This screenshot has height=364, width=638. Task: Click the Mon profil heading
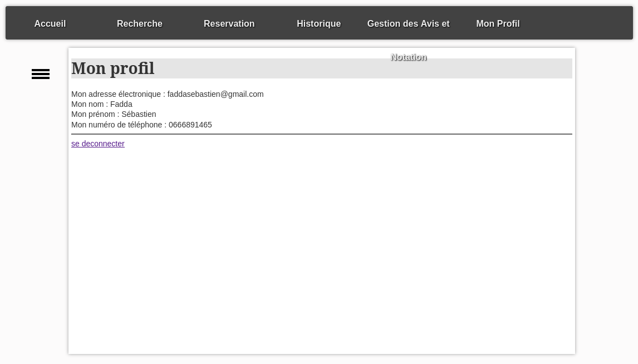pos(113,68)
